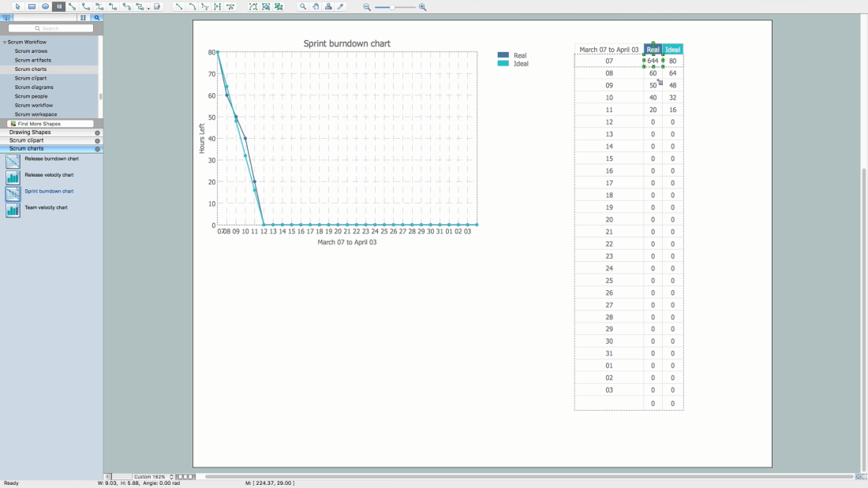Select the ellipse shape tool
This screenshot has width=868, height=488.
pyautogui.click(x=45, y=6)
